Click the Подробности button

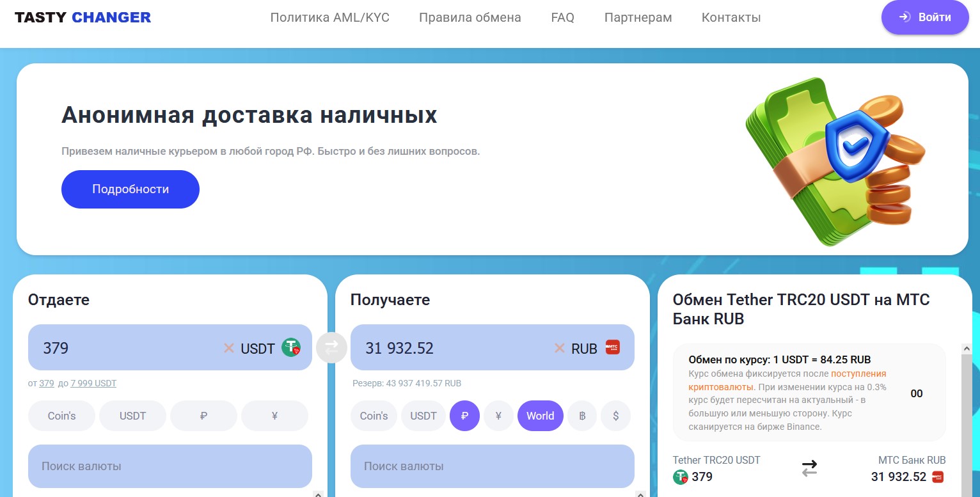(x=130, y=189)
